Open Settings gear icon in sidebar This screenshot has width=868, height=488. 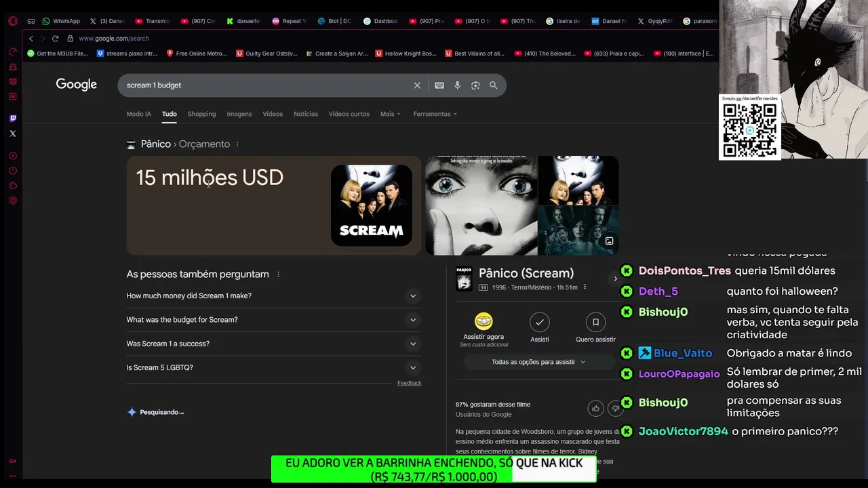(12, 201)
